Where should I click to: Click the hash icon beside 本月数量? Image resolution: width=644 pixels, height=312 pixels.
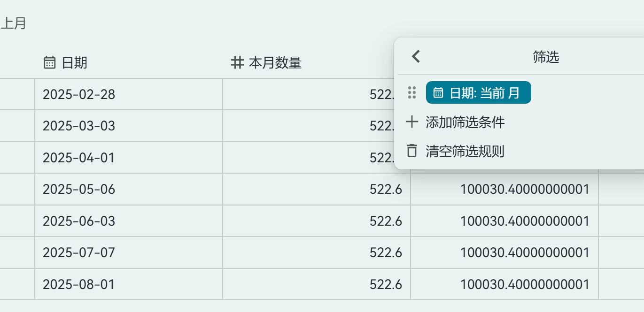[x=238, y=62]
